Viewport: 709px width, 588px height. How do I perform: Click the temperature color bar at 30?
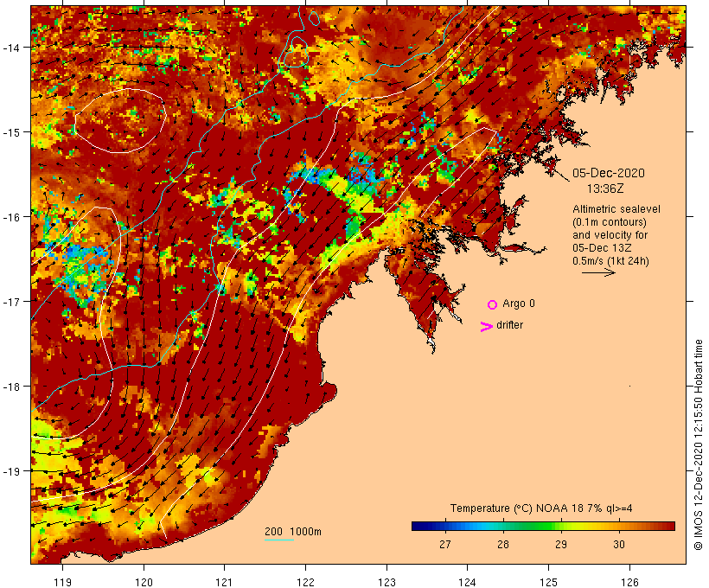(x=619, y=526)
